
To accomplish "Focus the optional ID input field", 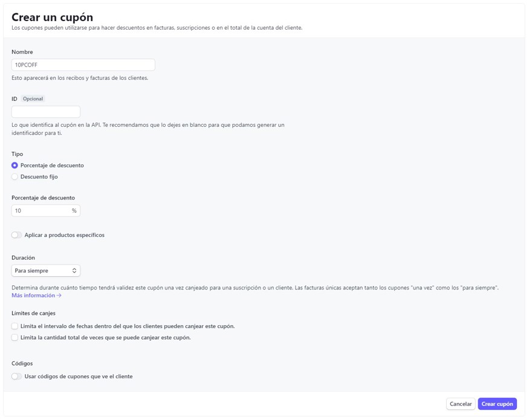I will (46, 112).
